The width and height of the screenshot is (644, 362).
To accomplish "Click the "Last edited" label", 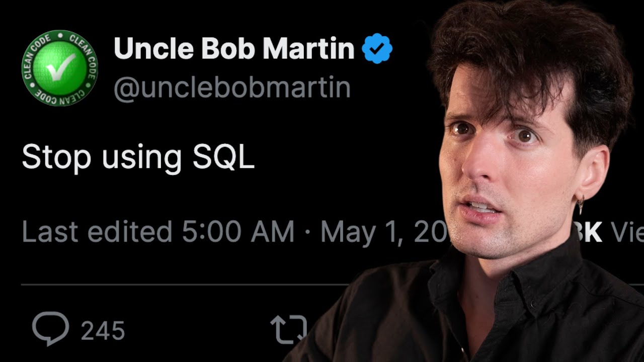I will pyautogui.click(x=97, y=232).
